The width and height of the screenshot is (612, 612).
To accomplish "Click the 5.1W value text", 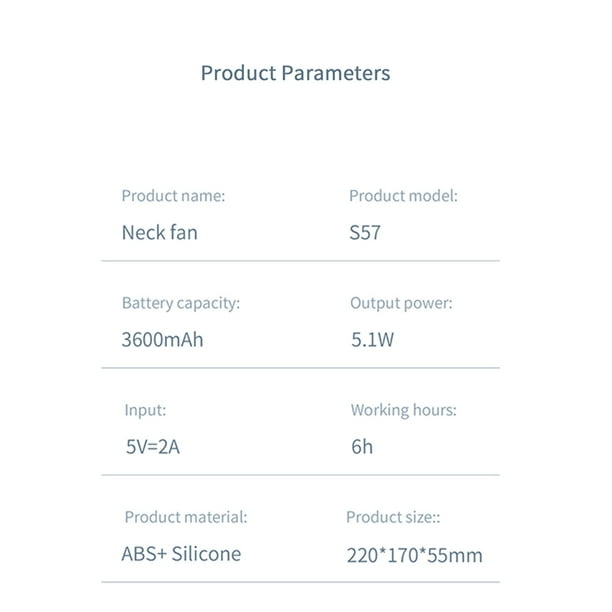I will point(373,340).
